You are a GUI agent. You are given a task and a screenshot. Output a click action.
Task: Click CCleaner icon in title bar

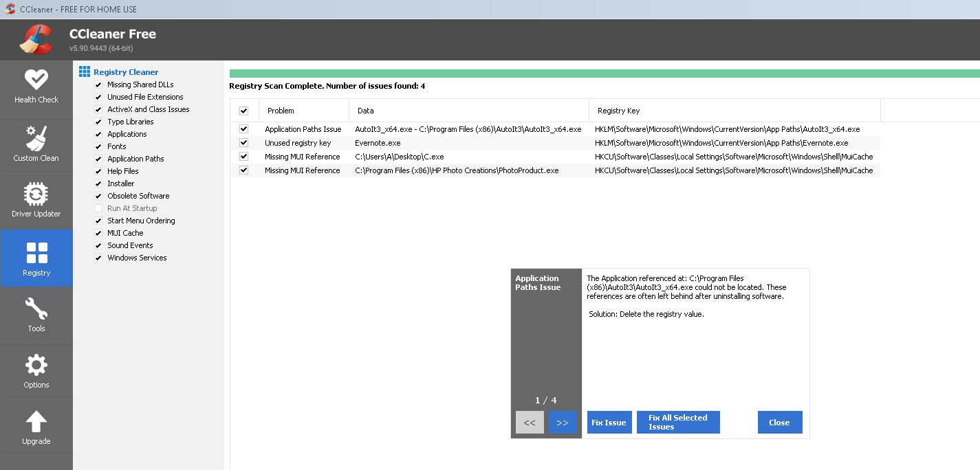pyautogui.click(x=10, y=9)
